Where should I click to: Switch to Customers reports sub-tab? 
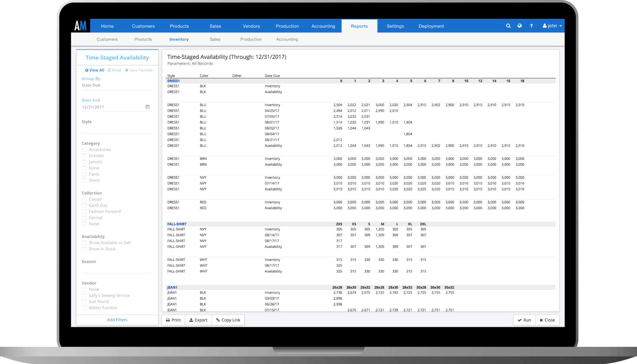107,39
